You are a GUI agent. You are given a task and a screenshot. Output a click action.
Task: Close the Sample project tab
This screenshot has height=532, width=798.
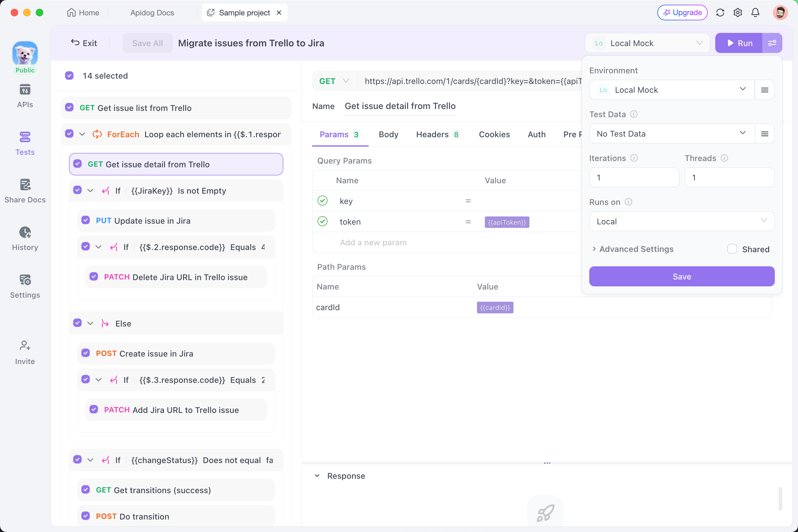pyautogui.click(x=279, y=13)
